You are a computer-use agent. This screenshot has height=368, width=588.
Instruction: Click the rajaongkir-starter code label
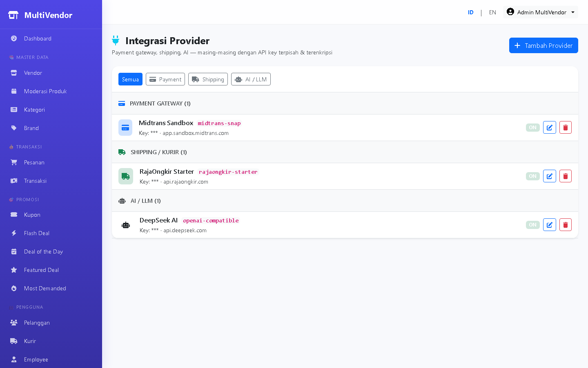click(228, 172)
